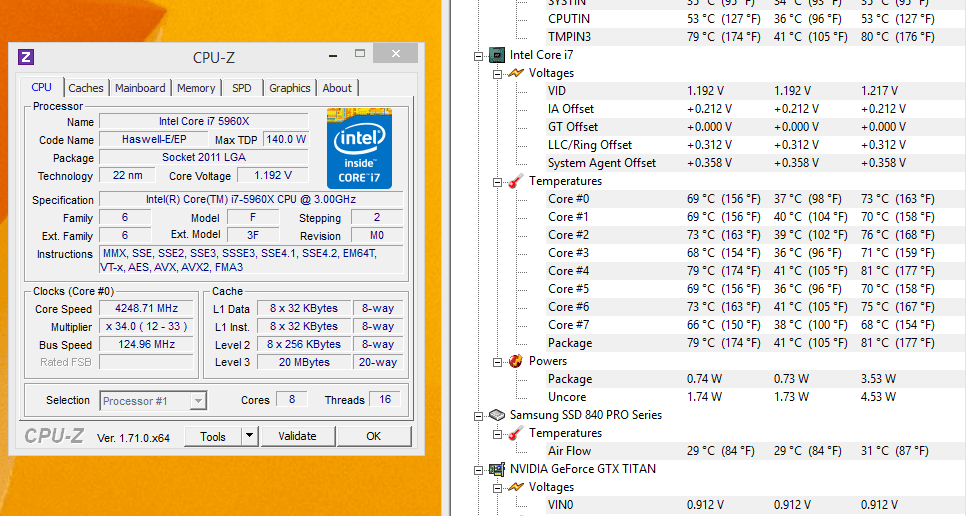966x516 pixels.
Task: Minimize the CPU-Z window
Action: (333, 55)
